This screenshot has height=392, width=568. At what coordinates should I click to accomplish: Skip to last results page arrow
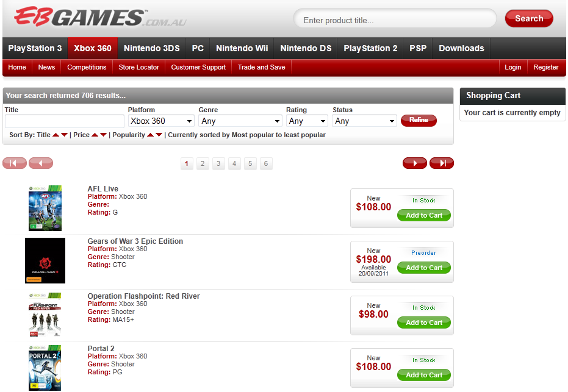441,163
